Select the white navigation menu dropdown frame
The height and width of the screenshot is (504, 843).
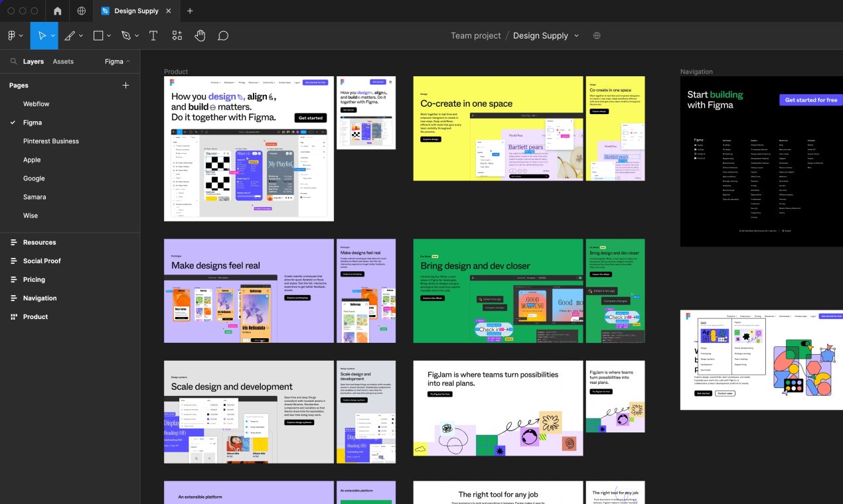(761, 359)
